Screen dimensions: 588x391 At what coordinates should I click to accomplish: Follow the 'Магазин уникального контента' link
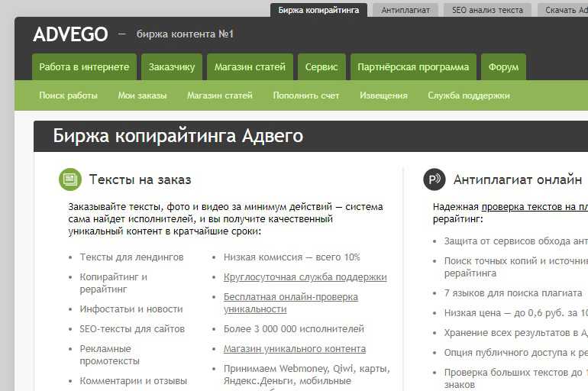pyautogui.click(x=294, y=349)
